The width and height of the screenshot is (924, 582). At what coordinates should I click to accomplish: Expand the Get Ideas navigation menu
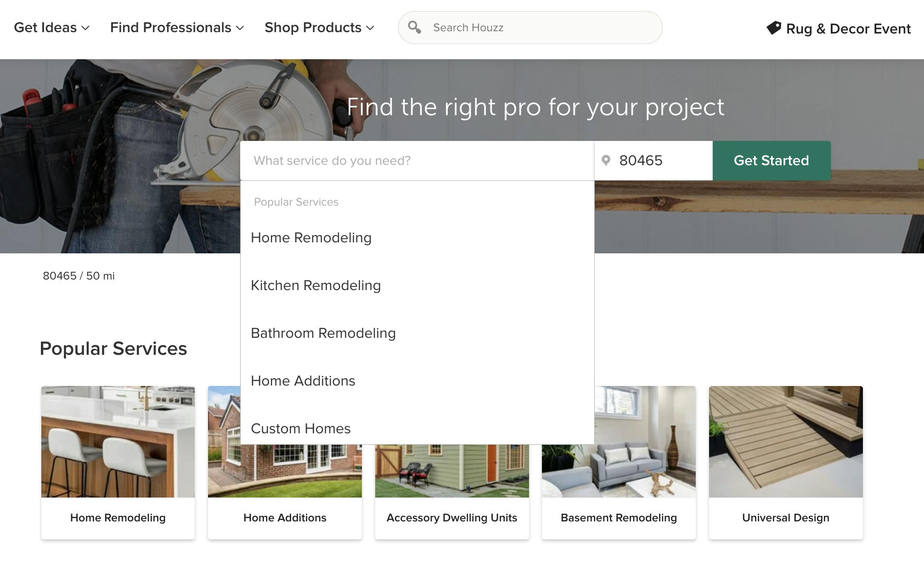(x=51, y=28)
